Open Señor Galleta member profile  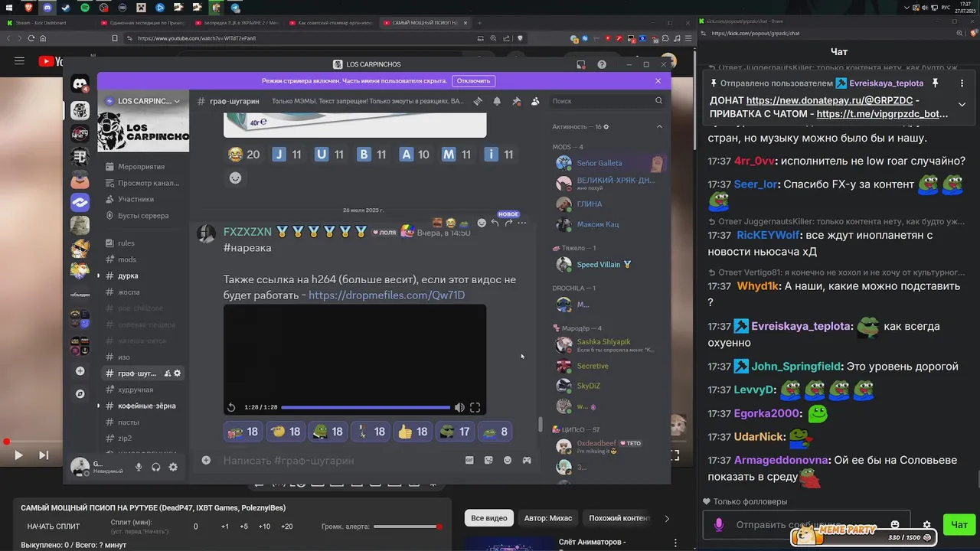click(x=610, y=163)
